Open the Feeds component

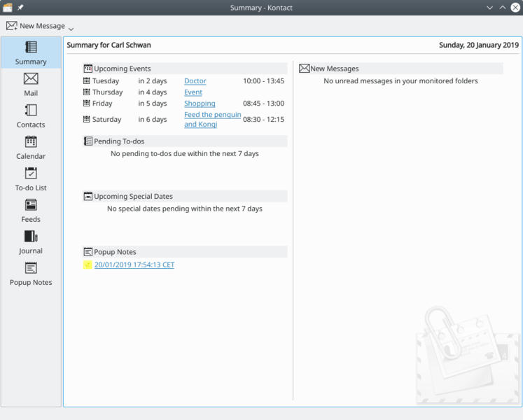(x=31, y=211)
